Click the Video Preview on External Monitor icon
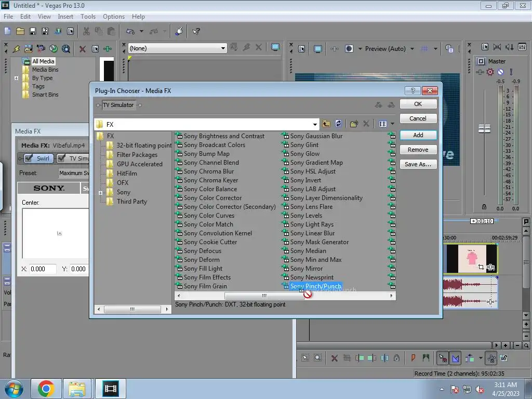 317,49
